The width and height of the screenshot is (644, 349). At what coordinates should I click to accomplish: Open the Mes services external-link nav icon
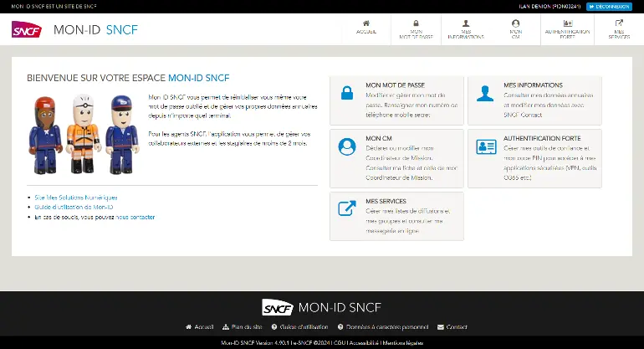pos(619,23)
